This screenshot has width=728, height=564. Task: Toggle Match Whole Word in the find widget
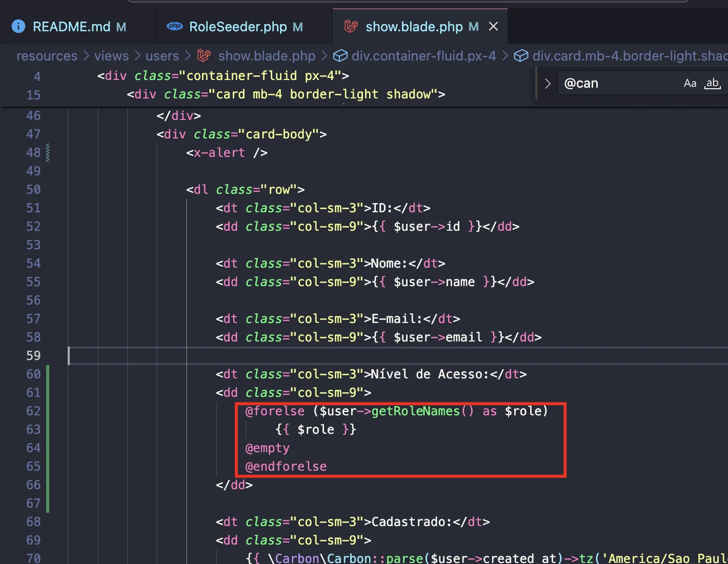pyautogui.click(x=712, y=83)
